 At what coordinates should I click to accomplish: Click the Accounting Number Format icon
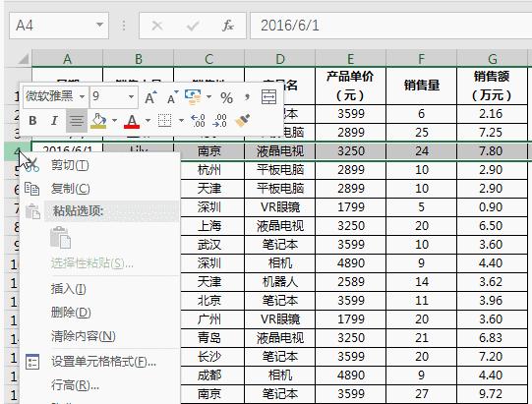193,97
